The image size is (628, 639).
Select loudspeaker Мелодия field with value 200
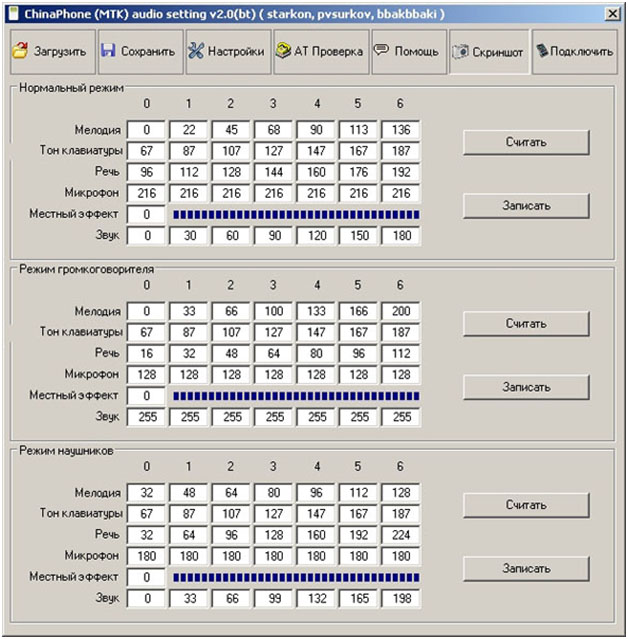[401, 311]
